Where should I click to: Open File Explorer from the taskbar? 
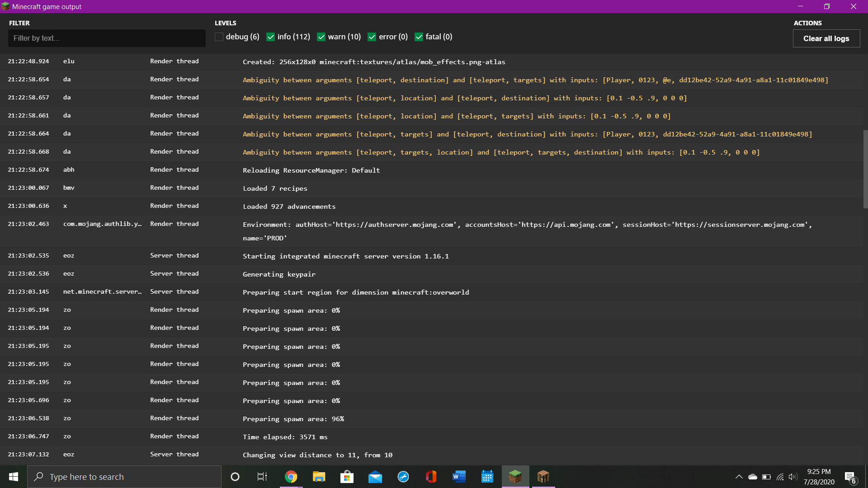click(x=319, y=477)
